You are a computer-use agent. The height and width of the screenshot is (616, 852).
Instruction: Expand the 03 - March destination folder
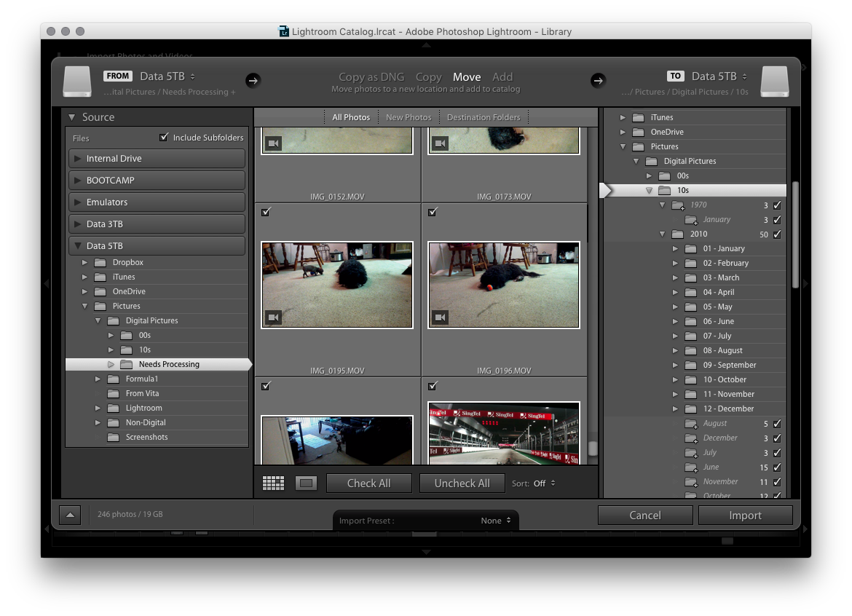pyautogui.click(x=675, y=277)
